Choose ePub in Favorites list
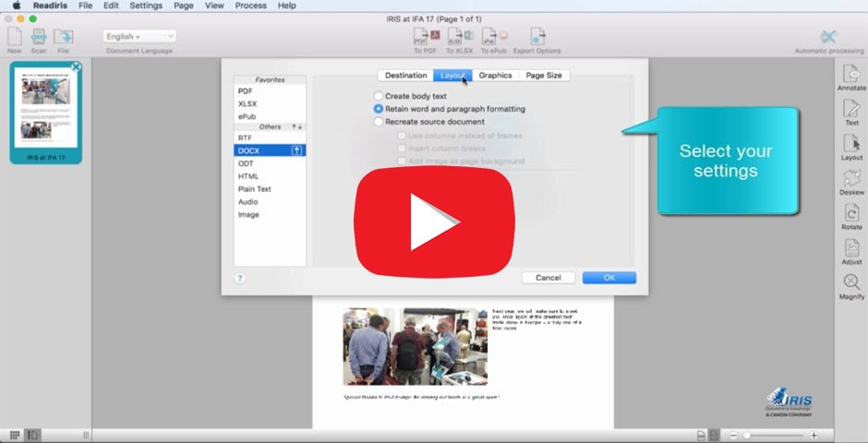868x443 pixels. [x=270, y=116]
